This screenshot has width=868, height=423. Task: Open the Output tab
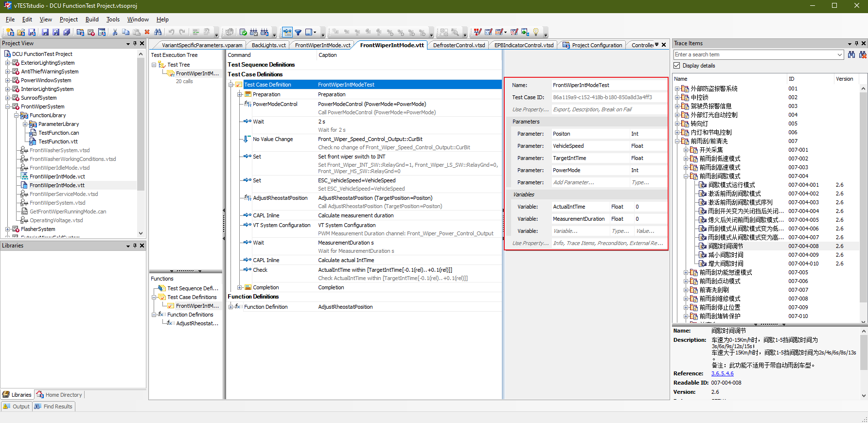17,406
